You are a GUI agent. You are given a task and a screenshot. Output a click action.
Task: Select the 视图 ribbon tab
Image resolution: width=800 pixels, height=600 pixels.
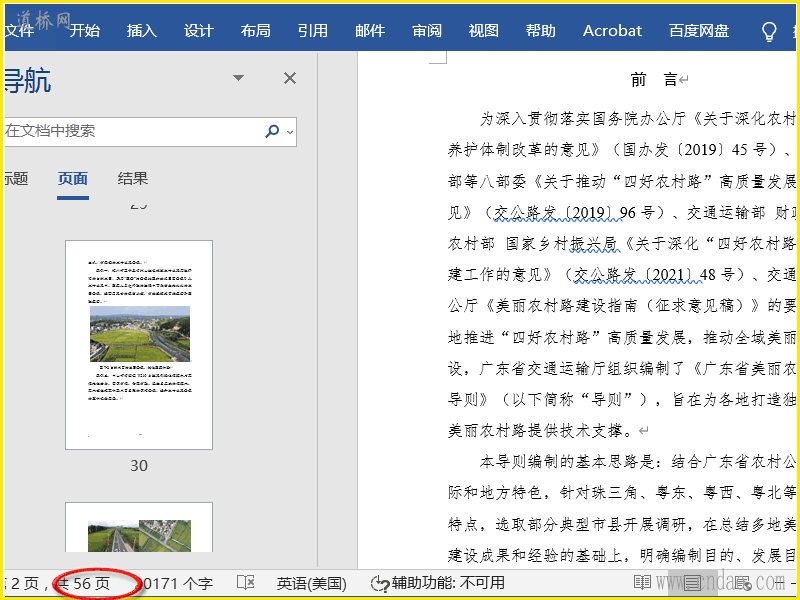point(484,31)
